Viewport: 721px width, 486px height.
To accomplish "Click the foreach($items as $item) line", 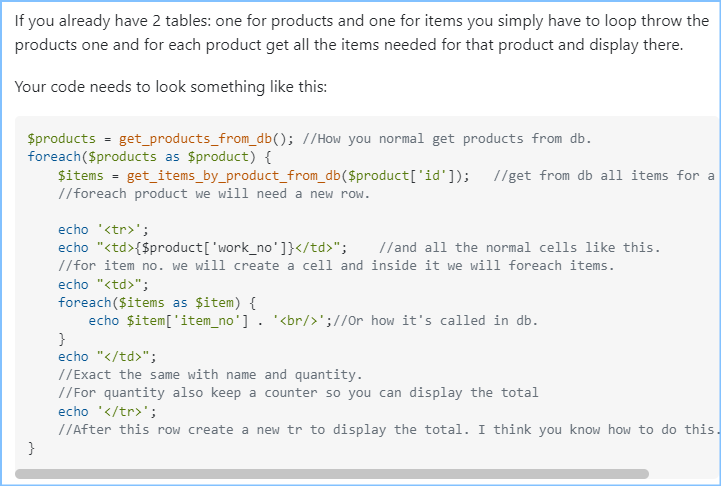I will (x=157, y=302).
